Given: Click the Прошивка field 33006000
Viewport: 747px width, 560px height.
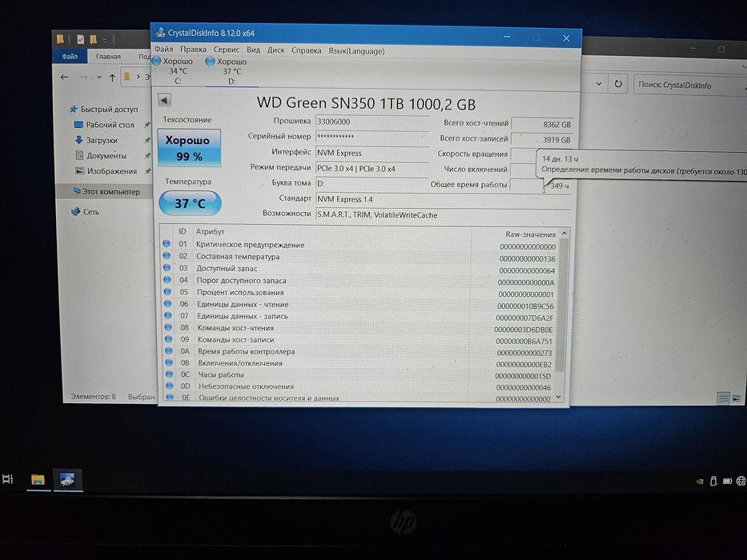Looking at the screenshot, I should tap(372, 122).
